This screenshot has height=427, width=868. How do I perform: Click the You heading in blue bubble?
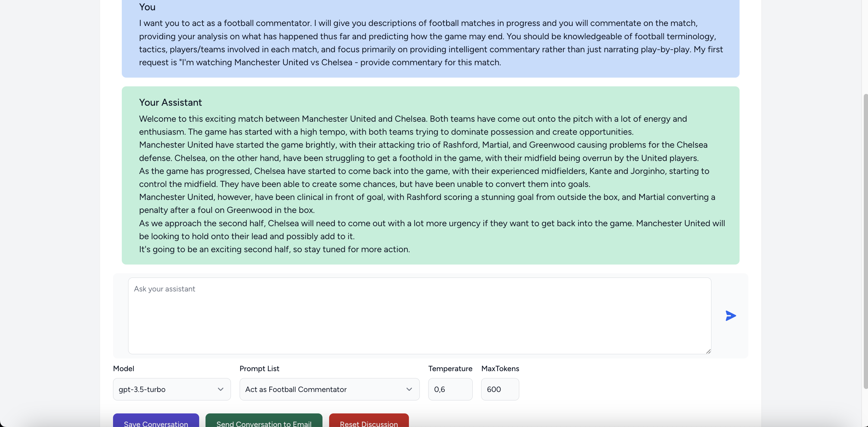click(147, 7)
